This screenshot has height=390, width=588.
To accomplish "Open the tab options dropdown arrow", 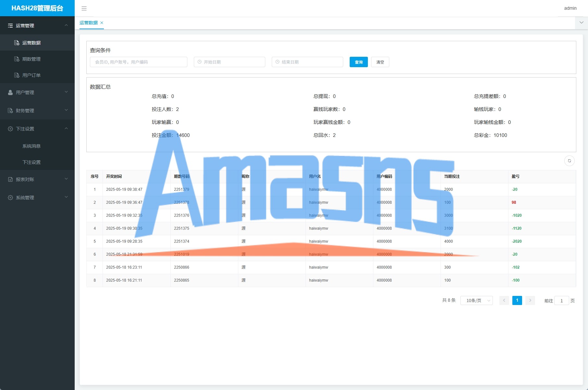I will [582, 23].
